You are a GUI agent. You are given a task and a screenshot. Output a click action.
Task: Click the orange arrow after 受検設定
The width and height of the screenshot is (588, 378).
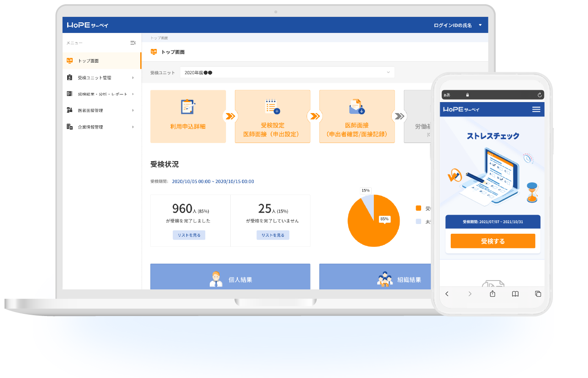point(315,116)
